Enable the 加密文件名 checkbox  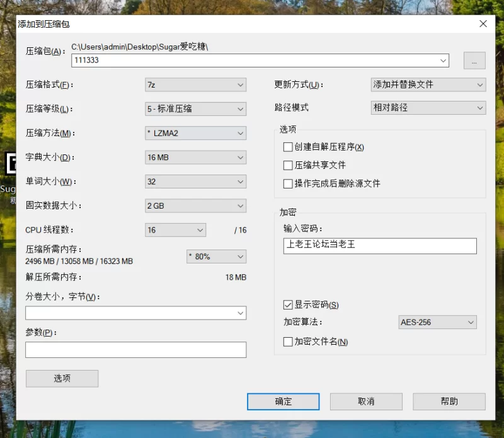(288, 342)
